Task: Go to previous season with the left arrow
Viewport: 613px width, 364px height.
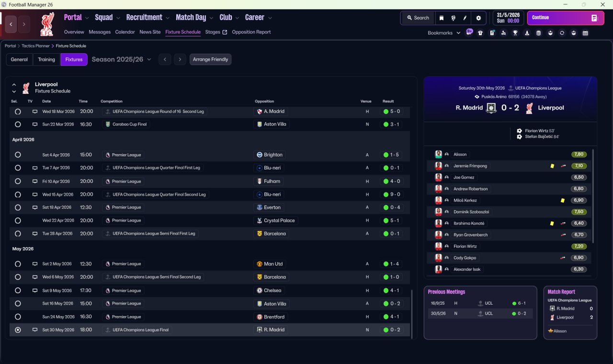Action: click(164, 59)
